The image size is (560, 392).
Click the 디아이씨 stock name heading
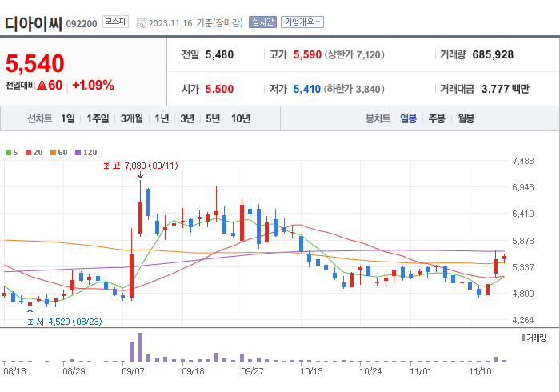[34, 24]
